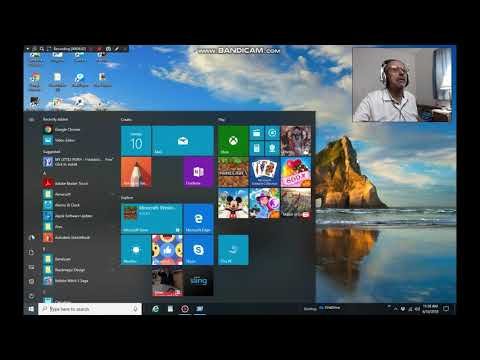Open the suggested MY LITTLE PONY app entry

tap(78, 162)
